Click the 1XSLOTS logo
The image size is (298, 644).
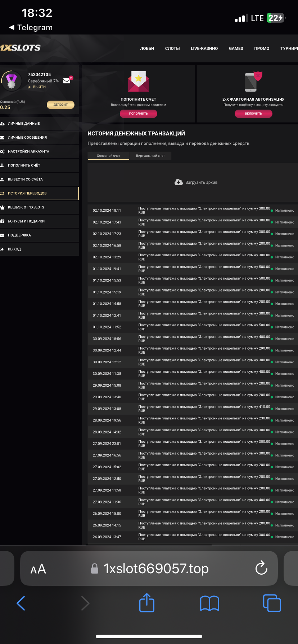point(21,48)
